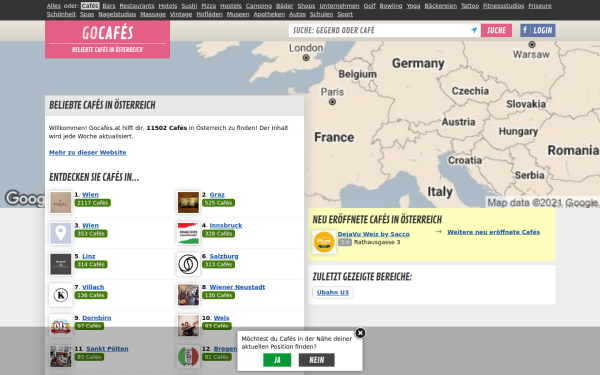
Task: Click the Facebook Login button
Action: (538, 30)
